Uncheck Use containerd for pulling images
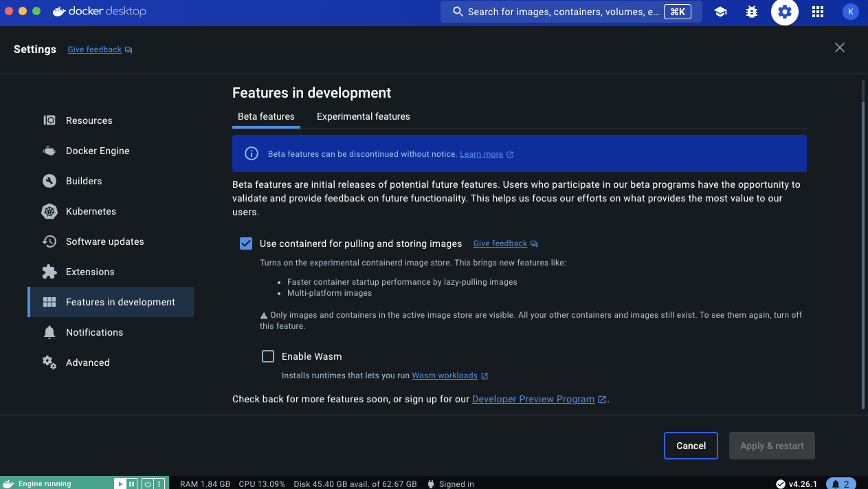This screenshot has width=868, height=489. [246, 243]
